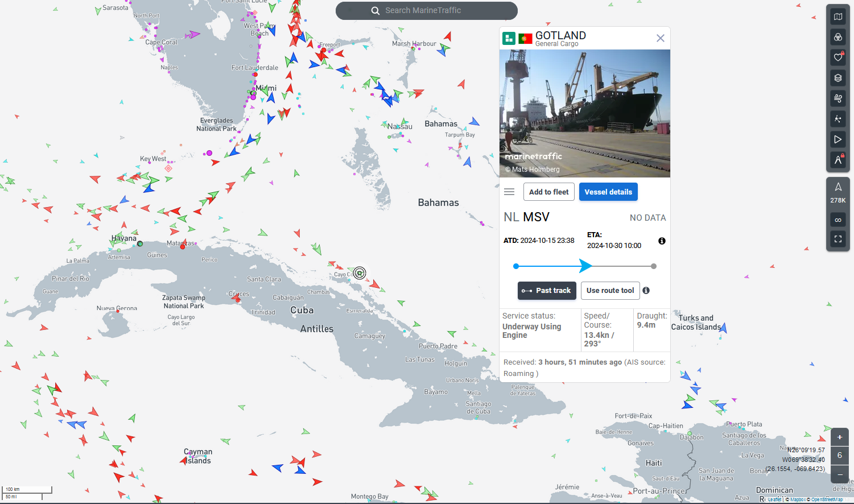Click the Underway Using Engine status
The width and height of the screenshot is (854, 504).
pyautogui.click(x=532, y=331)
